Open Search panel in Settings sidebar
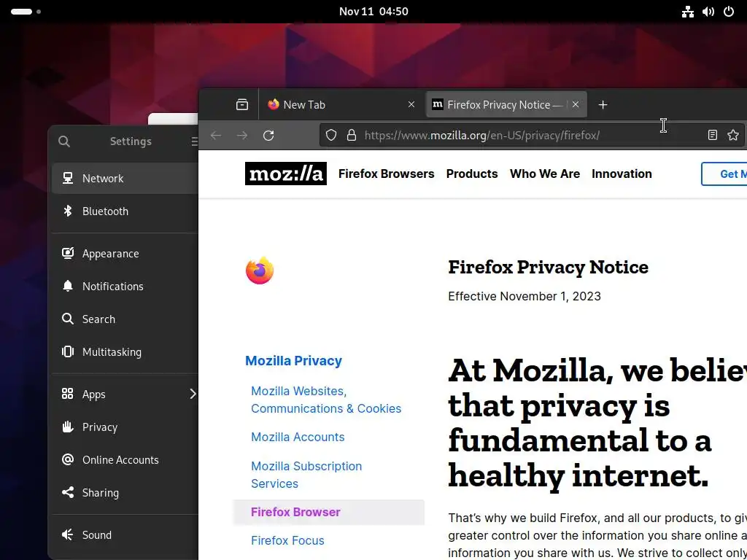 click(x=125, y=319)
